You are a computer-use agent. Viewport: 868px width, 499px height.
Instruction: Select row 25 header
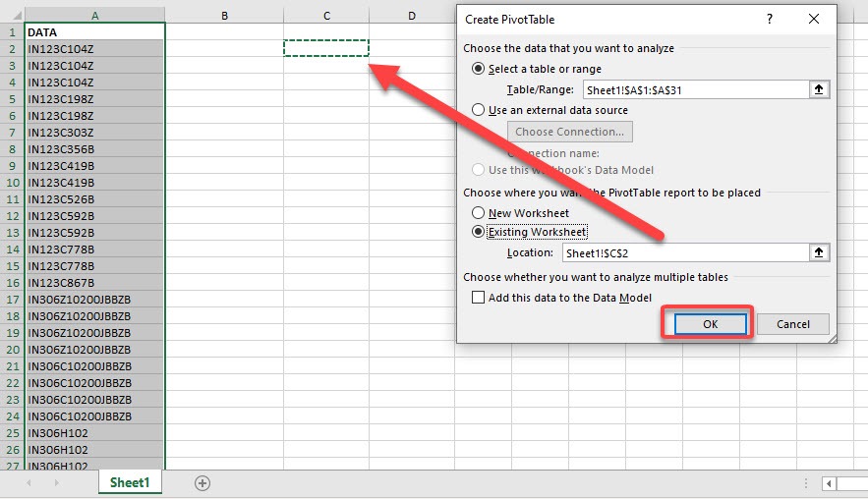[12, 433]
